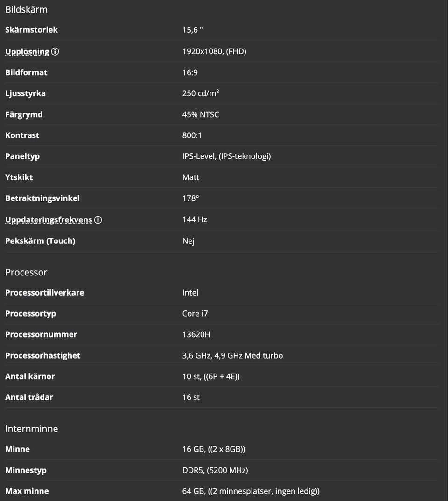
Task: Click the underlined Upplösning label
Action: point(27,52)
